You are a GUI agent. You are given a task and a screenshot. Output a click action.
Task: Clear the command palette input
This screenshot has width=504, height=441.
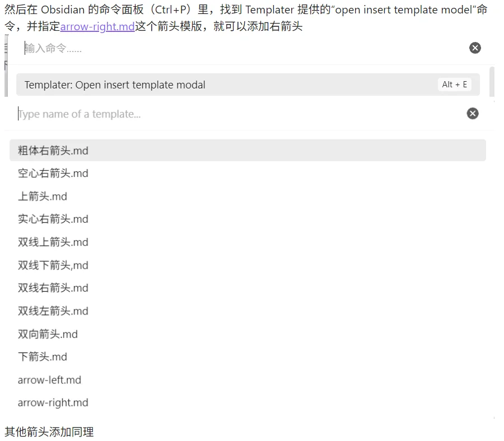tap(475, 48)
